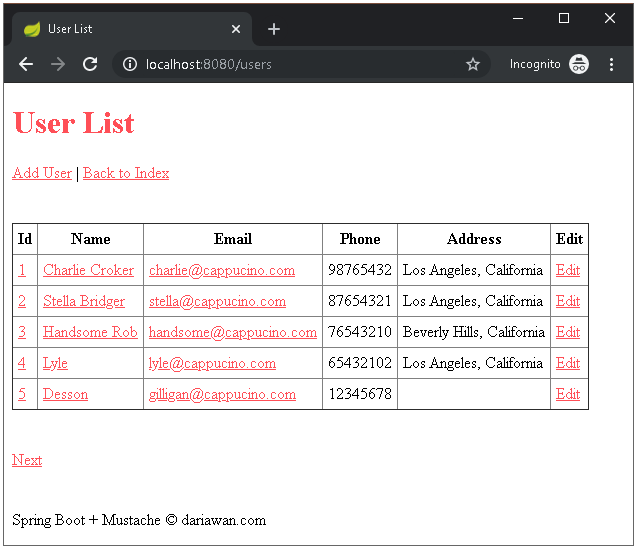Go to the Next page link

click(27, 460)
